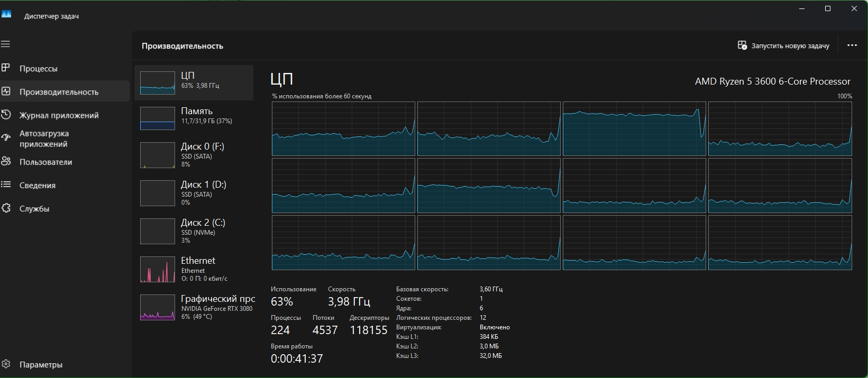Viewport: 868px width, 378px height.
Task: Open the Пользователи users icon
Action: (x=6, y=162)
